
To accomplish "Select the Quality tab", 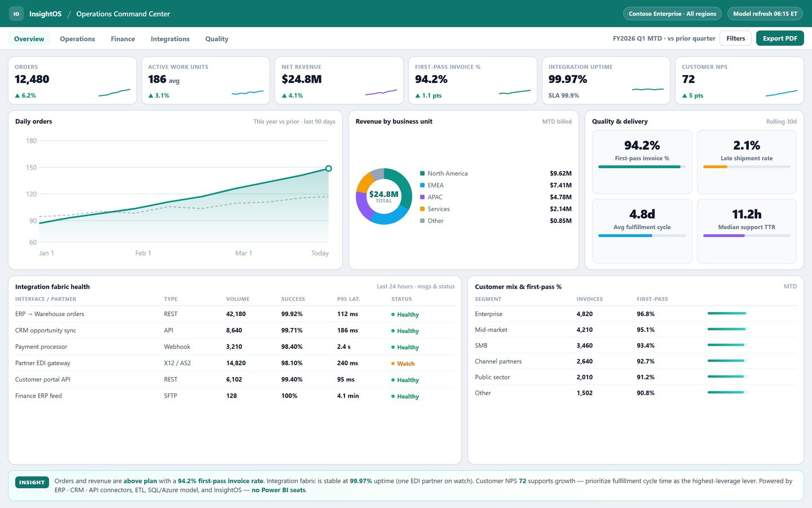I will tap(217, 39).
